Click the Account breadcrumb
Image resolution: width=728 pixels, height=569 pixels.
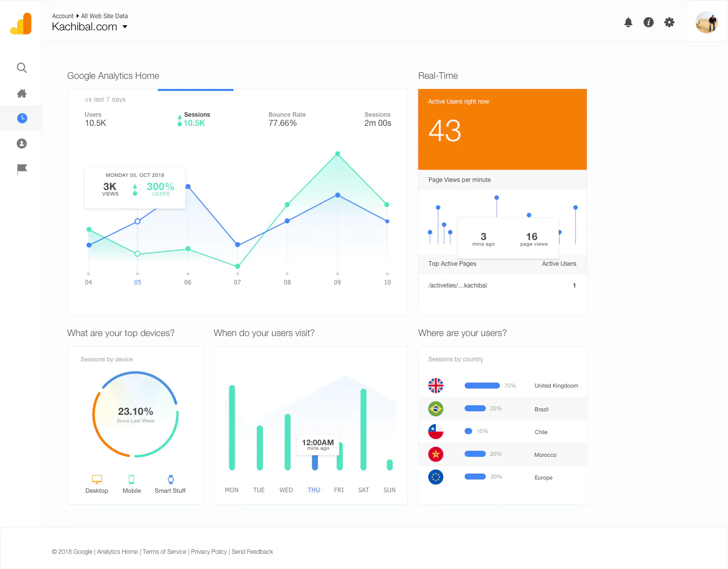(63, 16)
